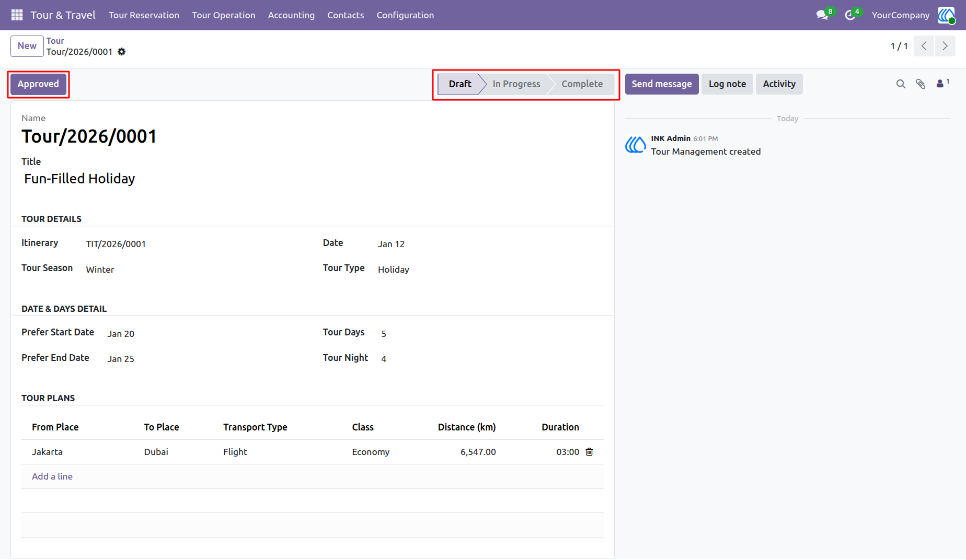Click the Distance (km) column header
This screenshot has width=966, height=560.
point(467,427)
